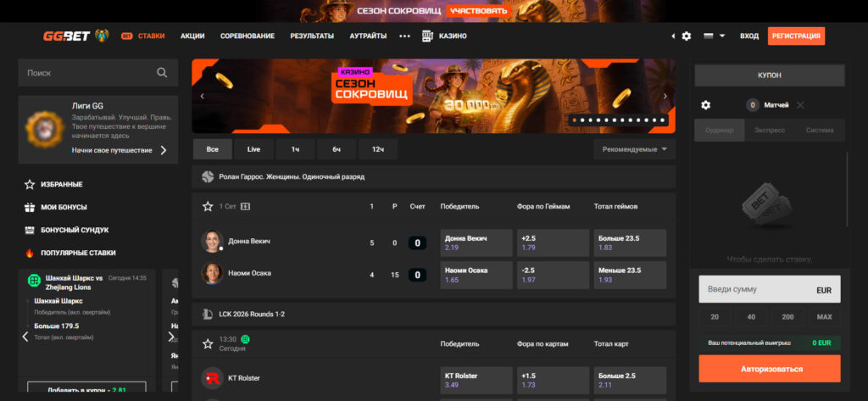
Task: Click the Поиск search field
Action: [x=98, y=73]
